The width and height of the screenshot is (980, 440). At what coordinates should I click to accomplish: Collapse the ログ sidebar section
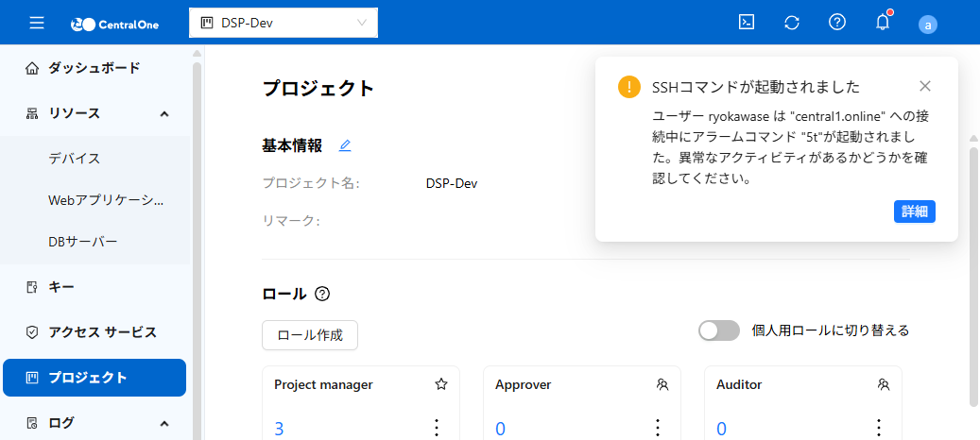click(x=164, y=423)
